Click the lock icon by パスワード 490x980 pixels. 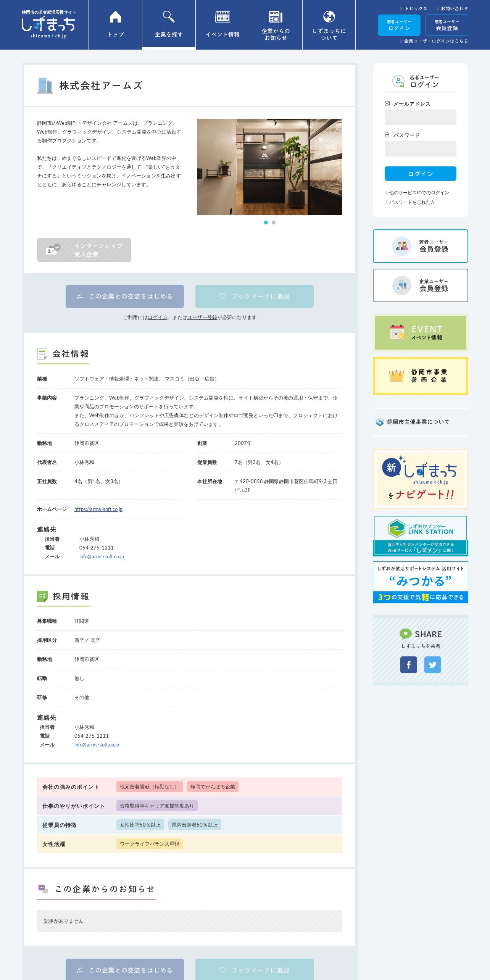click(387, 135)
